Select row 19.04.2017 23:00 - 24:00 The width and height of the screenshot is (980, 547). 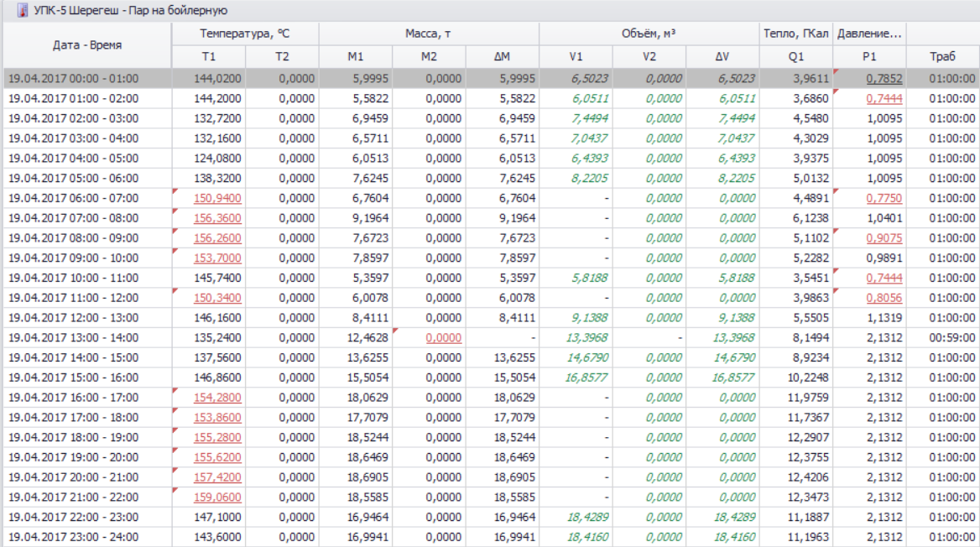pyautogui.click(x=491, y=537)
